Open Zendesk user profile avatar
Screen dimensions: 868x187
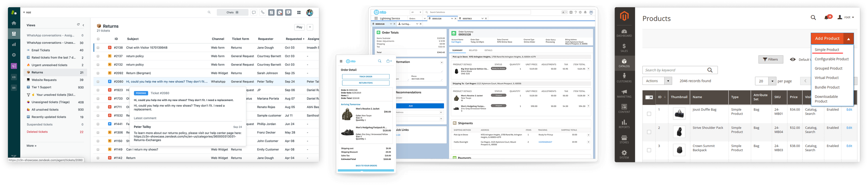click(x=310, y=13)
